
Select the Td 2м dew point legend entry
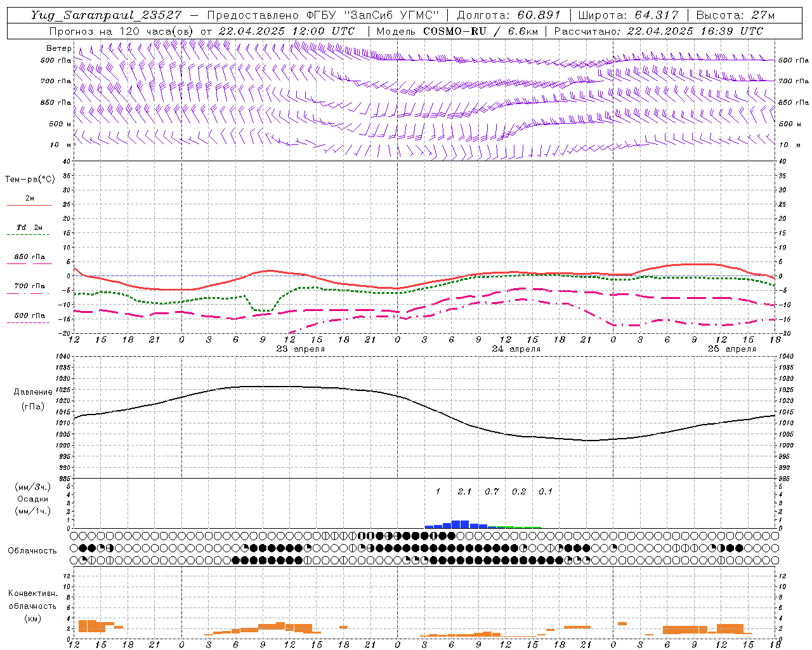coord(30,227)
